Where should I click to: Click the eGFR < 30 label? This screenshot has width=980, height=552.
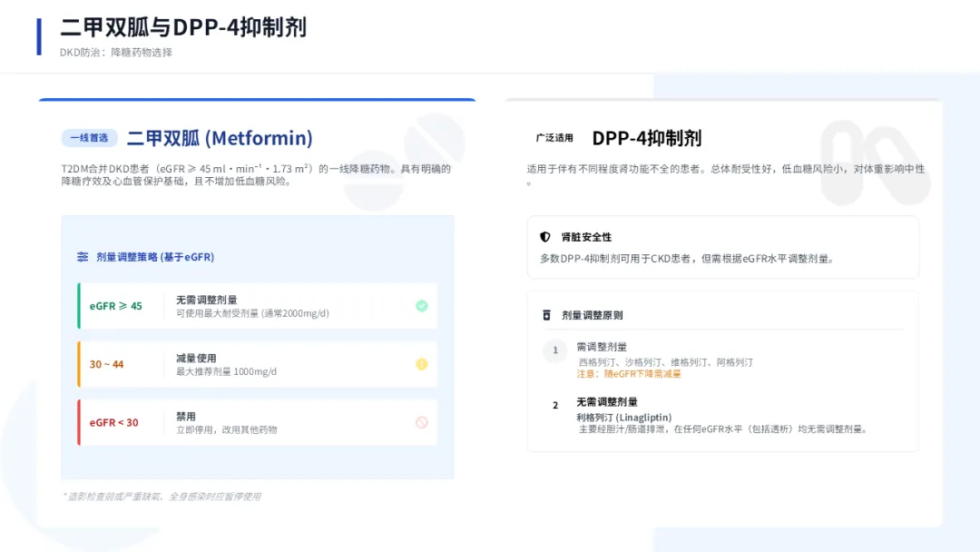[x=113, y=422]
